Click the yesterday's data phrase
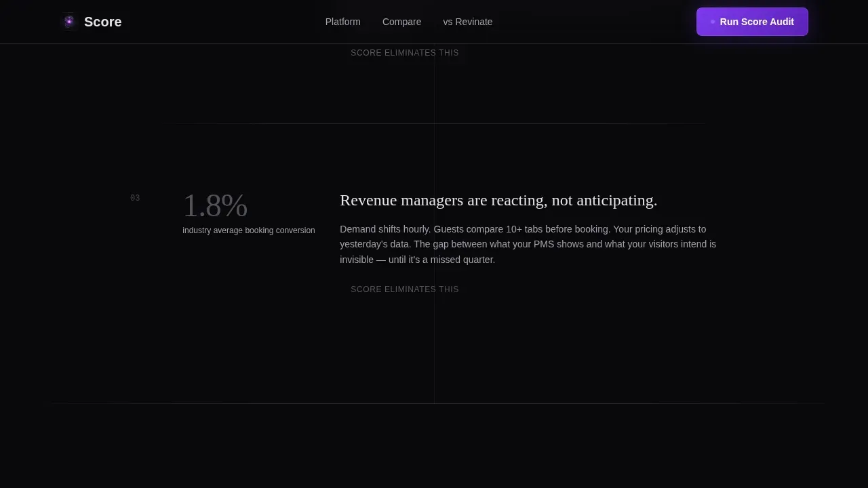 (375, 244)
